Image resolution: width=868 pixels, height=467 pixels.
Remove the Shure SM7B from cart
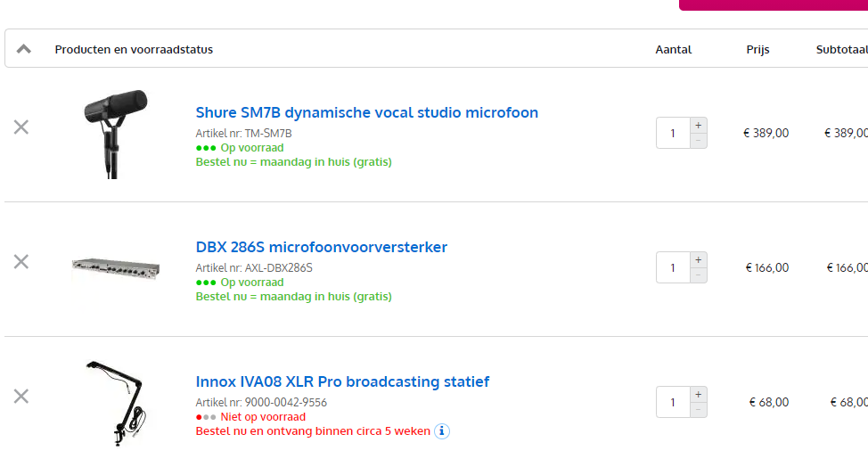[x=21, y=127]
